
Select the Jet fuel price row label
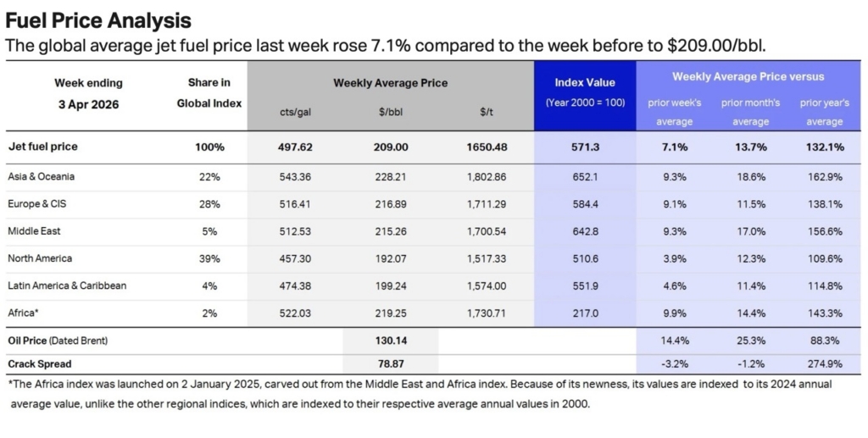(x=42, y=147)
